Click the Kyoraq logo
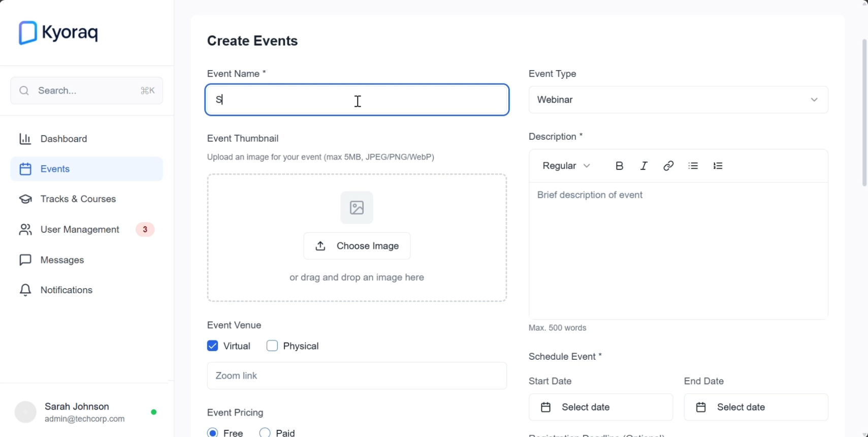This screenshot has height=437, width=868. (58, 32)
